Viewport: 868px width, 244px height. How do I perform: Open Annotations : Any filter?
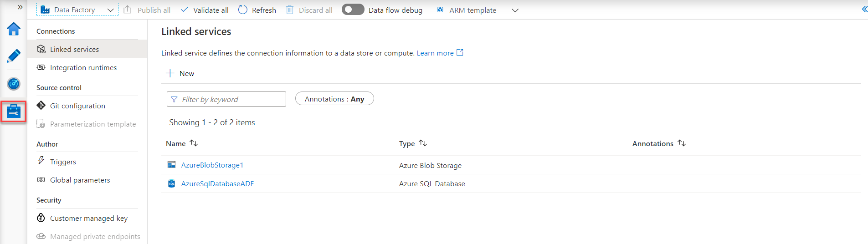coord(334,99)
